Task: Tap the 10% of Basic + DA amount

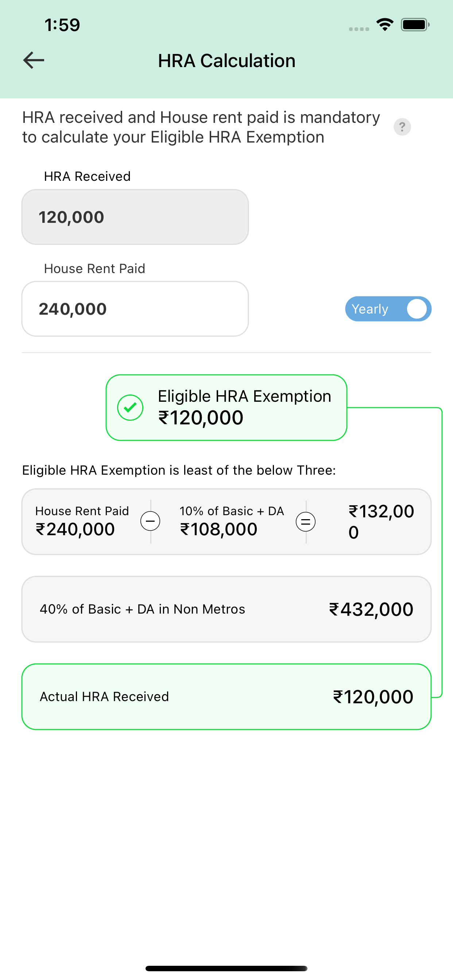Action: coord(219,529)
